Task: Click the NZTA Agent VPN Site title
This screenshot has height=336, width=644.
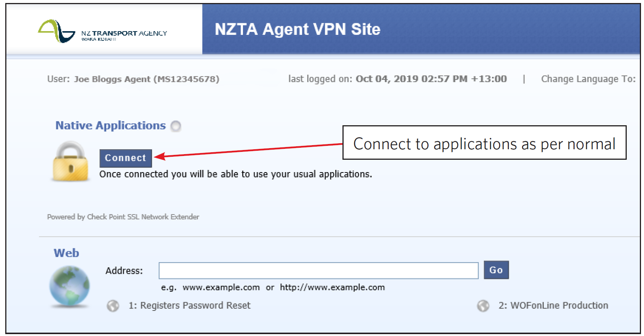Action: coord(297,29)
